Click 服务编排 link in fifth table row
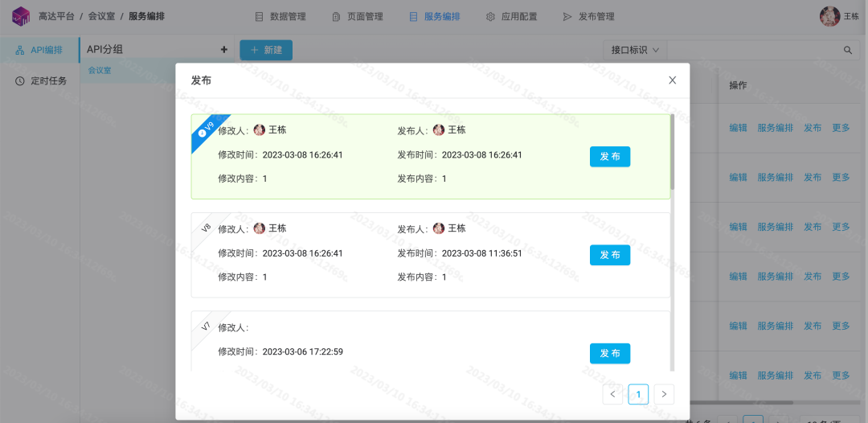The width and height of the screenshot is (868, 423). coord(775,326)
